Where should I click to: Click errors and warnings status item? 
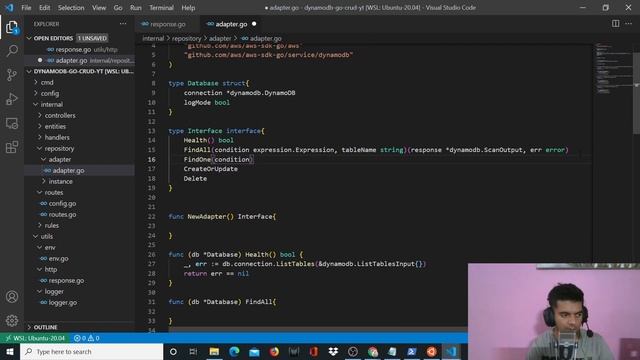point(87,338)
